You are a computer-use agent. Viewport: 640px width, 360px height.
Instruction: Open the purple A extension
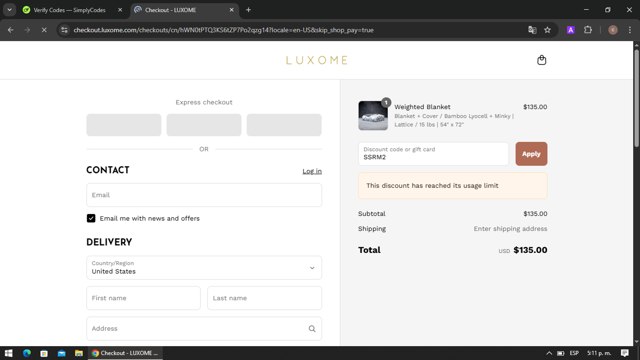coord(571,30)
